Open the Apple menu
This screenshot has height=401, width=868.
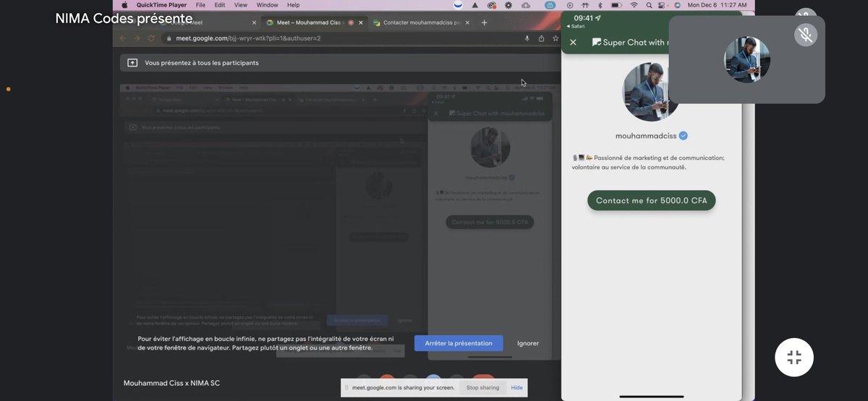(124, 5)
